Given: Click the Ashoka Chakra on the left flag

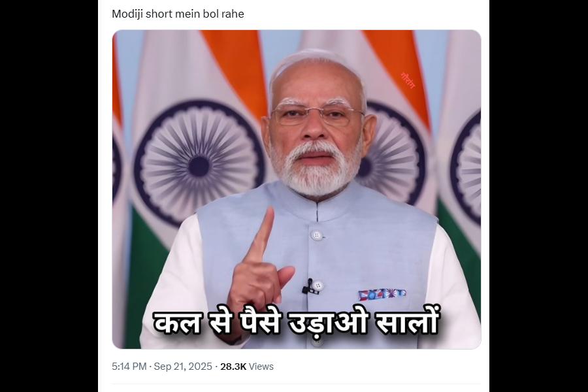Looking at the screenshot, I should pos(199,163).
